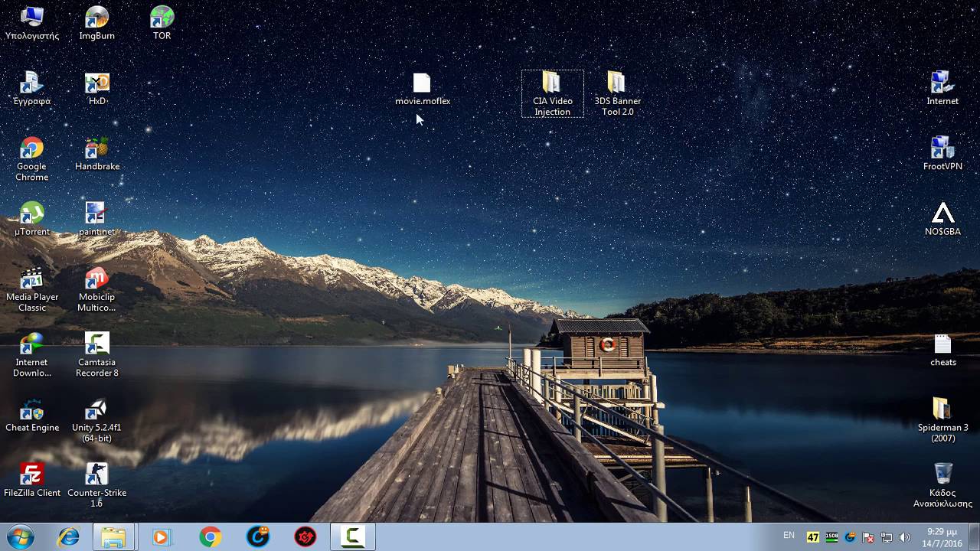Launch Internet Explorer from the taskbar

pyautogui.click(x=68, y=537)
